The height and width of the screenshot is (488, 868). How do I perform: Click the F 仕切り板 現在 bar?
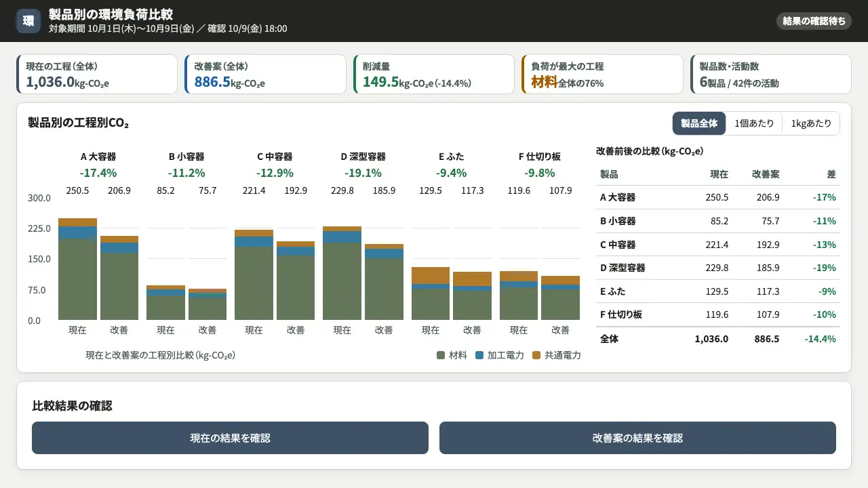point(519,296)
